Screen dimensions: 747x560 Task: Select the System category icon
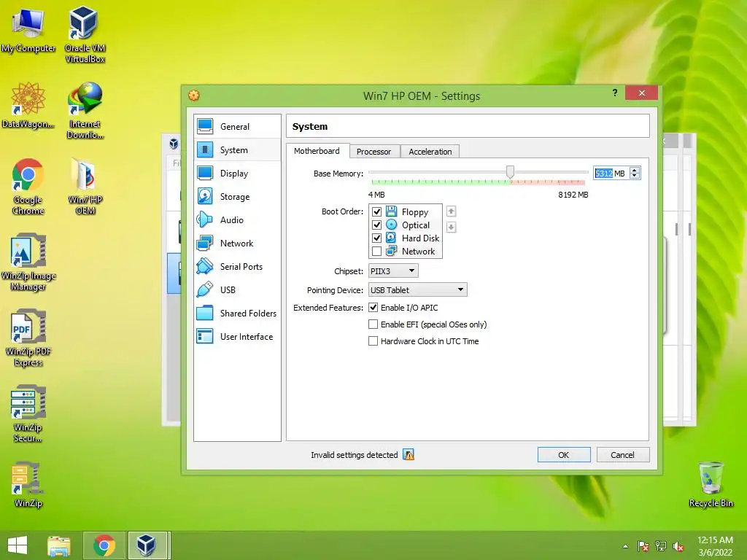(x=205, y=150)
